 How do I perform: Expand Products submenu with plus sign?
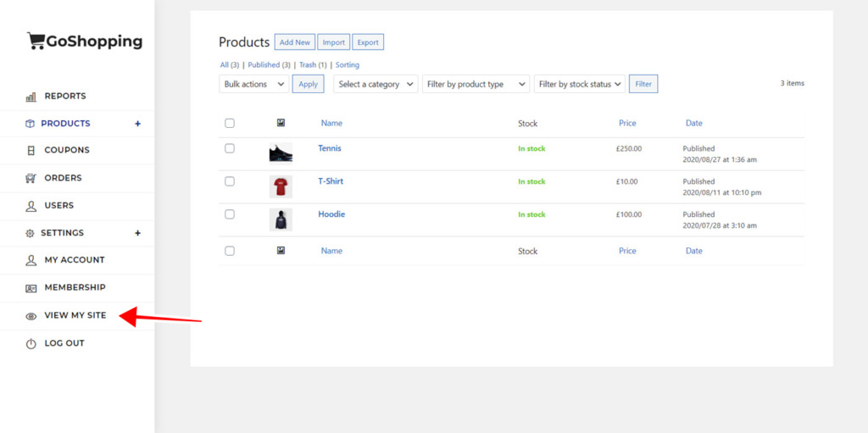137,124
